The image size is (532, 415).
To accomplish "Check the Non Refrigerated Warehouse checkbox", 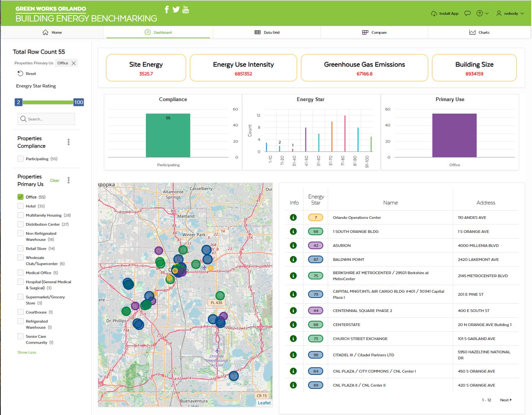I will coord(21,233).
